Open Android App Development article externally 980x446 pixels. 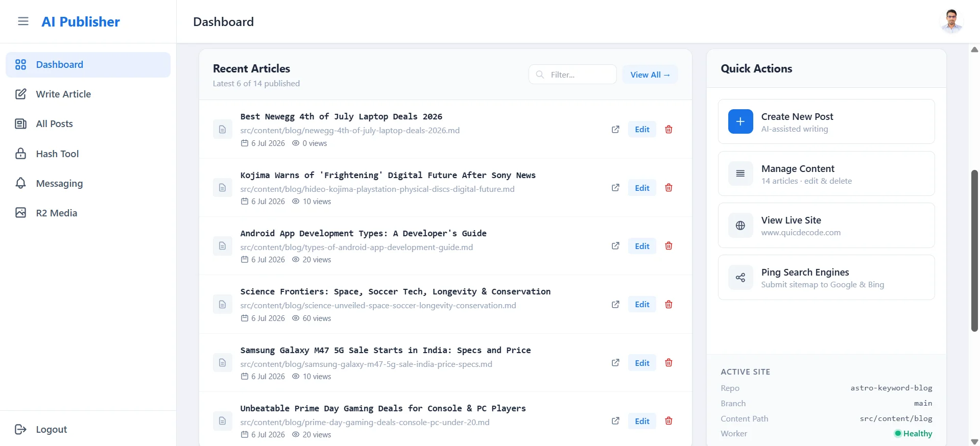615,246
